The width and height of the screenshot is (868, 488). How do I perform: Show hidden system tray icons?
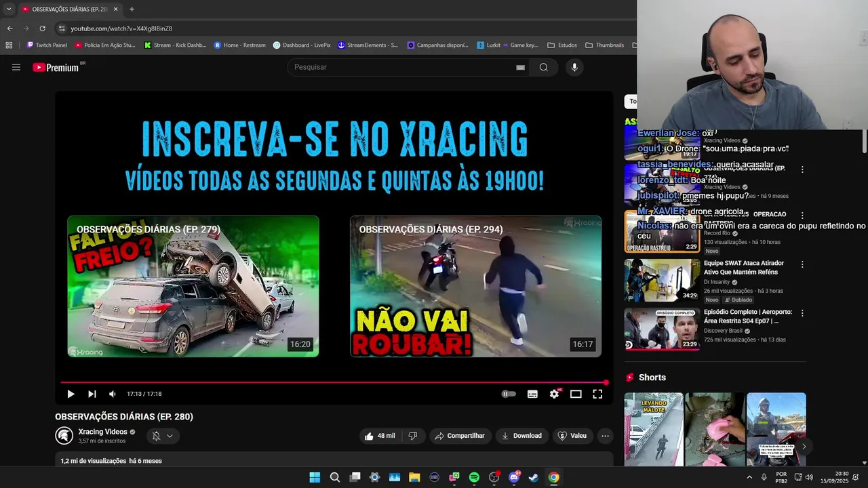coord(749,477)
